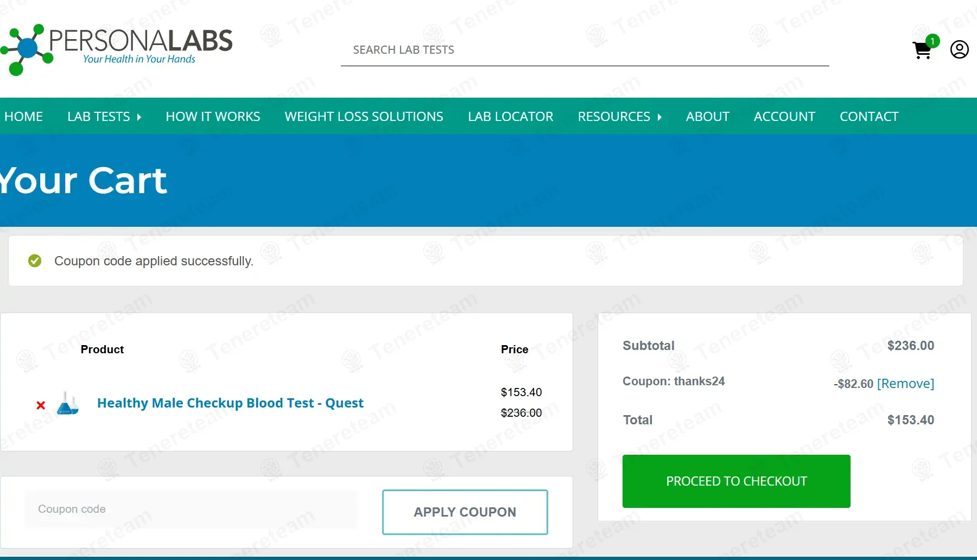
Task: Expand the LAB TESTS submenu arrow
Action: pyautogui.click(x=139, y=117)
